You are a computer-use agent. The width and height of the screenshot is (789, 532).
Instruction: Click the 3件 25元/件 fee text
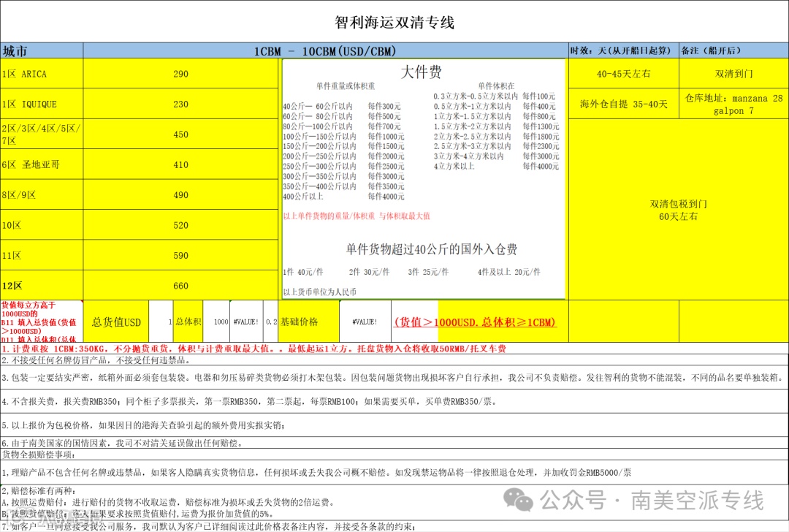pos(428,272)
